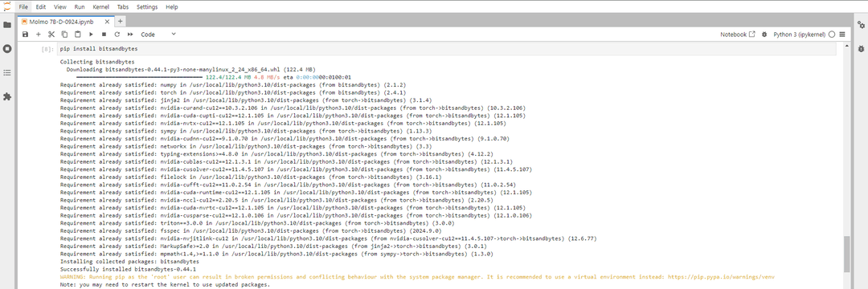The height and width of the screenshot is (289, 868).
Task: Run the selected cell with play icon
Action: (92, 35)
